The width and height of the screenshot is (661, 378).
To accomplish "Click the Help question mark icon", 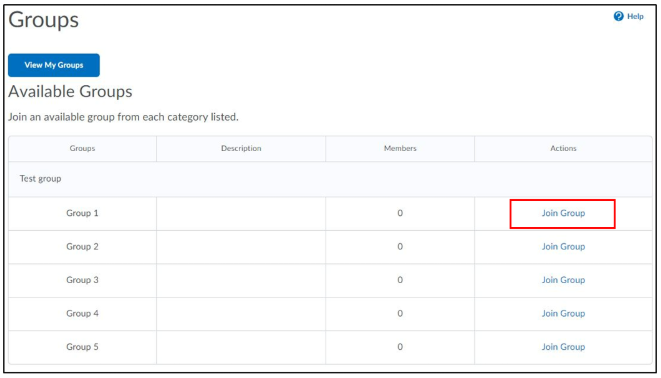I will (618, 16).
